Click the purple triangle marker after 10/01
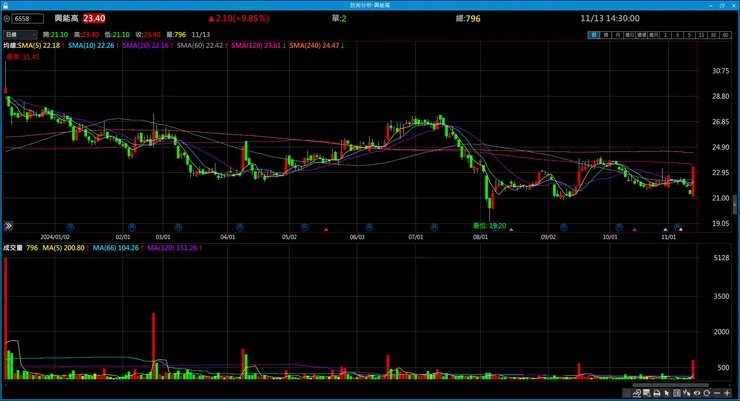The image size is (740, 401). click(x=634, y=230)
